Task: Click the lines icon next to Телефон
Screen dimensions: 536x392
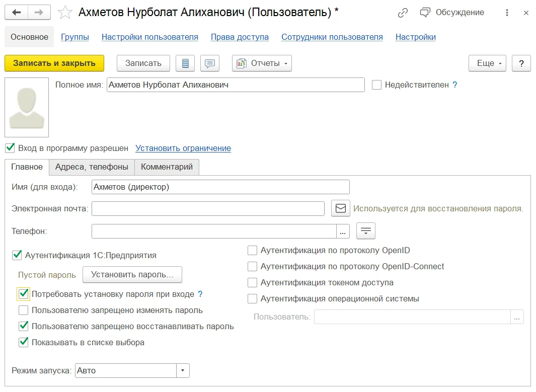Action: 366,231
